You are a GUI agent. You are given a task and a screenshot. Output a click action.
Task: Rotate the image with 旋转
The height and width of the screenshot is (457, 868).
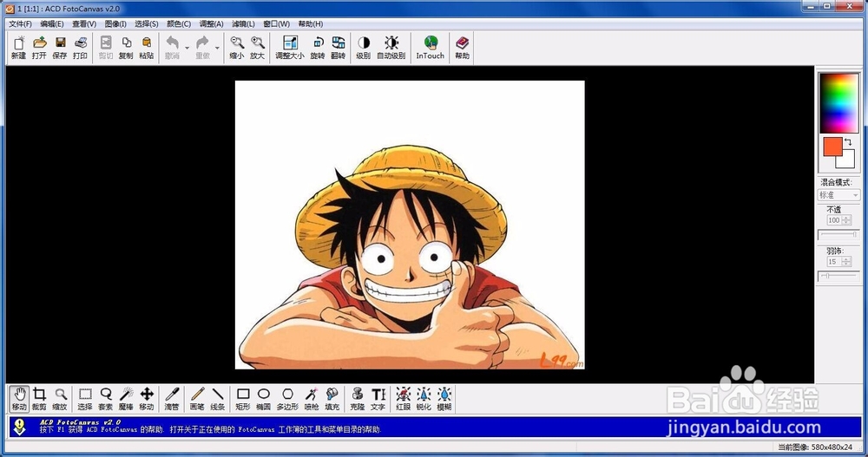[318, 48]
